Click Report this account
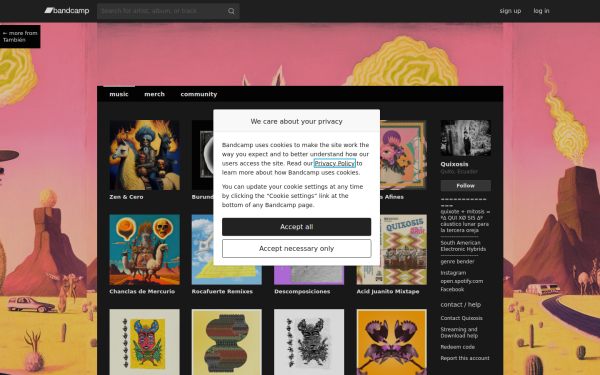Viewport: 600px width, 375px height. (465, 359)
